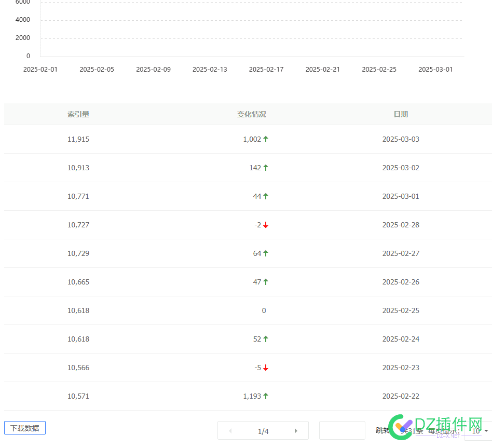Image resolution: width=492 pixels, height=448 pixels.
Task: Click the 1/4 page indicator
Action: pos(263,431)
